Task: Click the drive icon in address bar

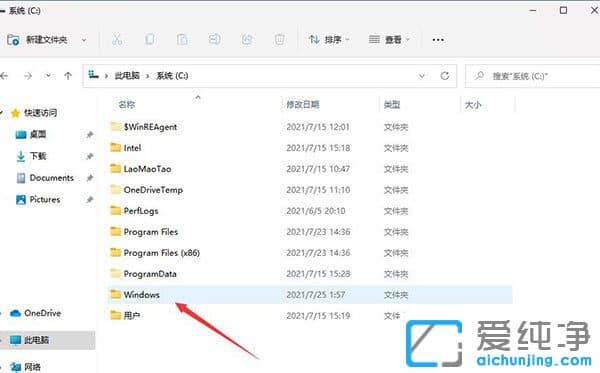Action: (x=94, y=75)
